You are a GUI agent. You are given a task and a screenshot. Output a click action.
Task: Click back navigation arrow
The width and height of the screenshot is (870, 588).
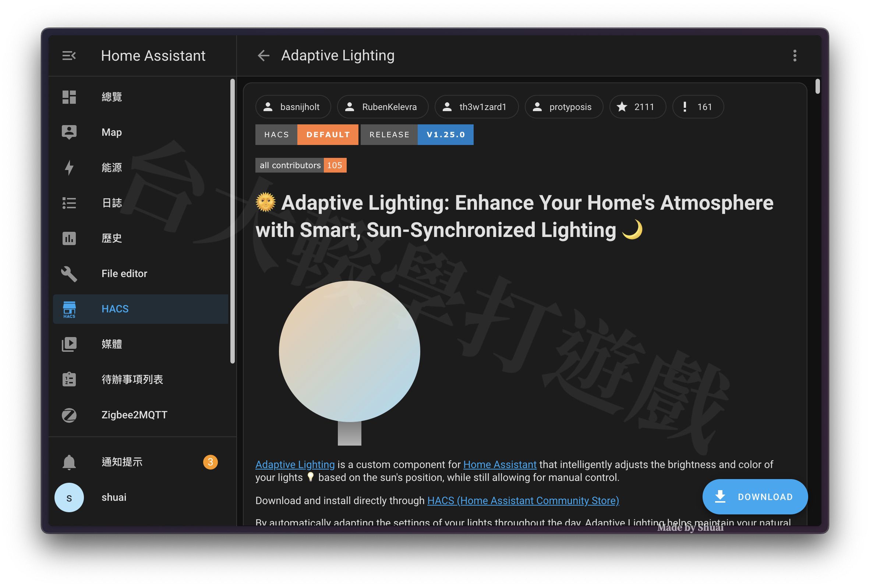[263, 55]
